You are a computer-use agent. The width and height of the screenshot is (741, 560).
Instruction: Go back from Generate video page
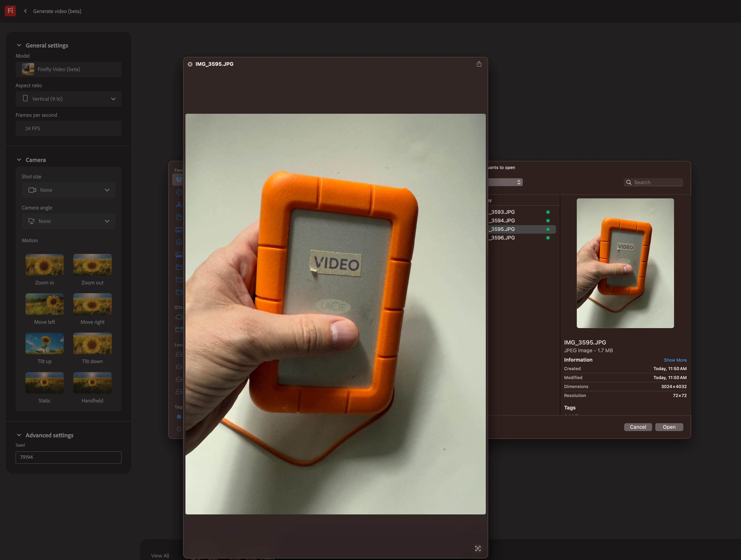pyautogui.click(x=26, y=11)
